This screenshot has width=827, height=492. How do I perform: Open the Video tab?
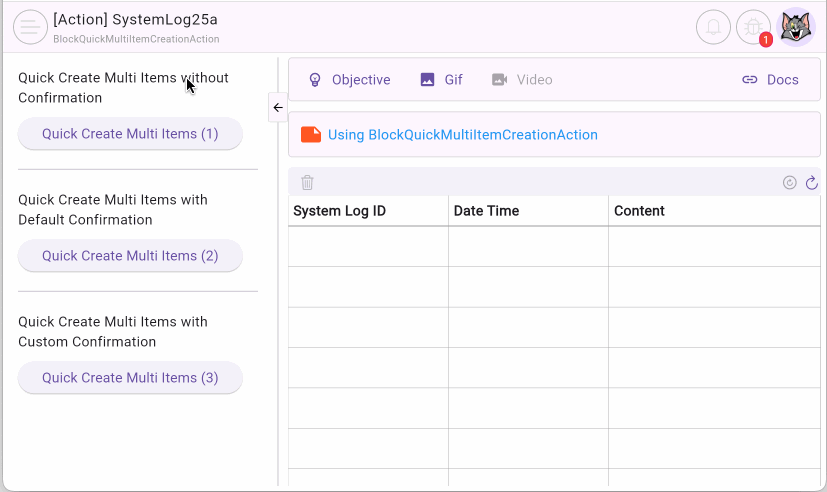pos(521,79)
